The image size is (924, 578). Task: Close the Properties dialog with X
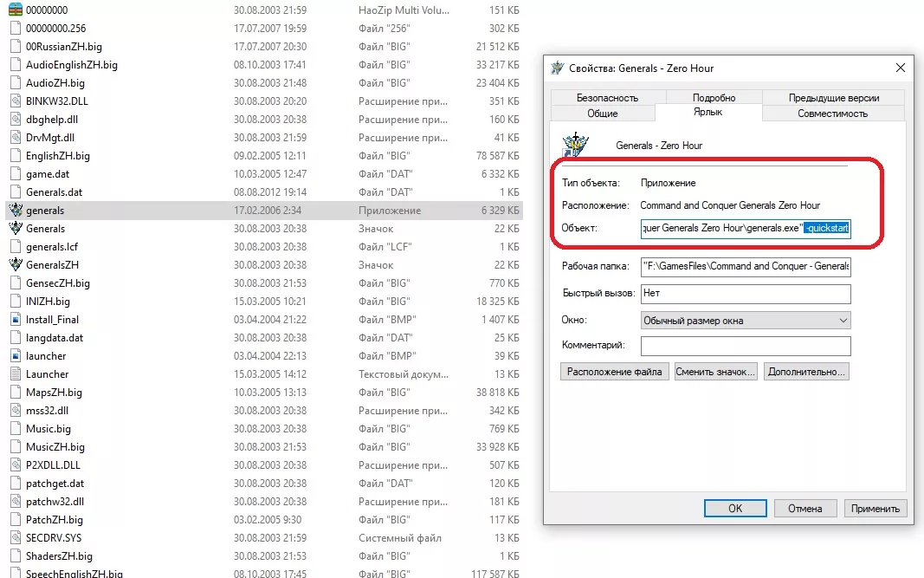(x=900, y=68)
